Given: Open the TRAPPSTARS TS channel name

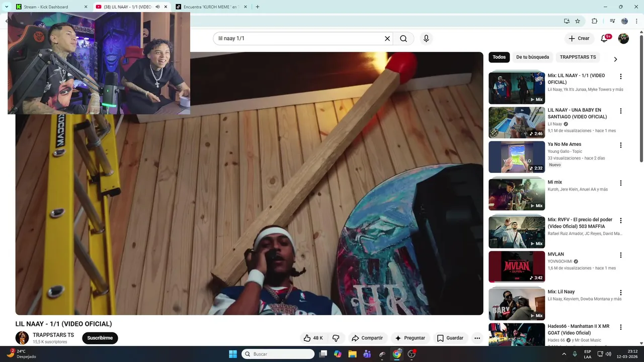Looking at the screenshot, I should click(x=53, y=335).
